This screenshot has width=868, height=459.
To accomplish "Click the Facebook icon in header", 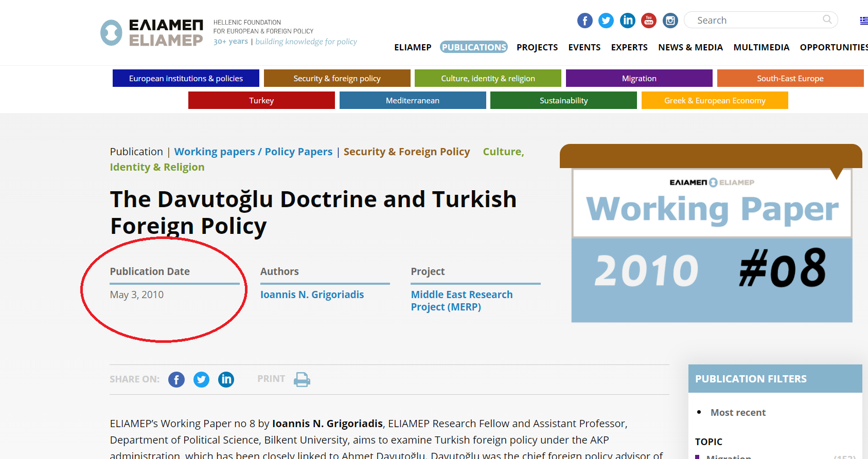I will [584, 21].
